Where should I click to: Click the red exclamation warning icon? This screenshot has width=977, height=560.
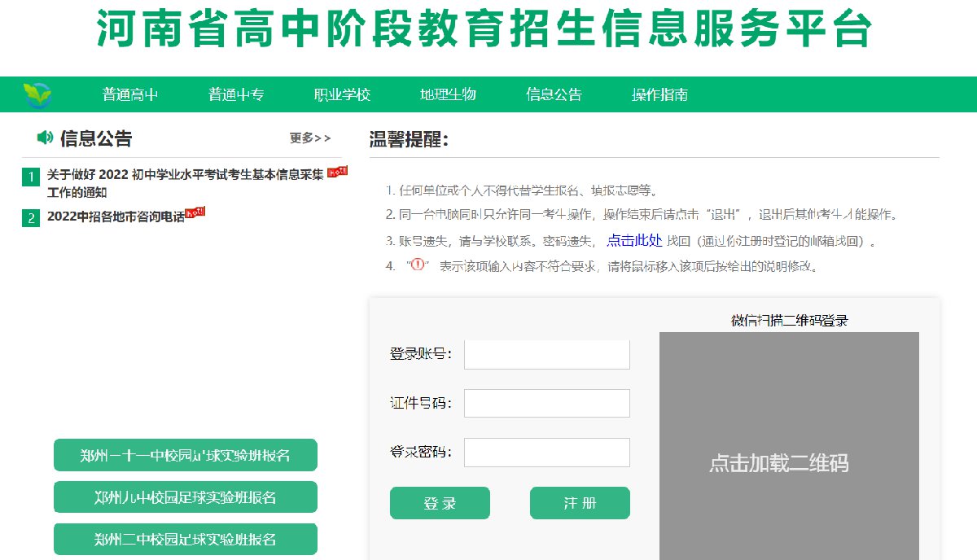(418, 265)
